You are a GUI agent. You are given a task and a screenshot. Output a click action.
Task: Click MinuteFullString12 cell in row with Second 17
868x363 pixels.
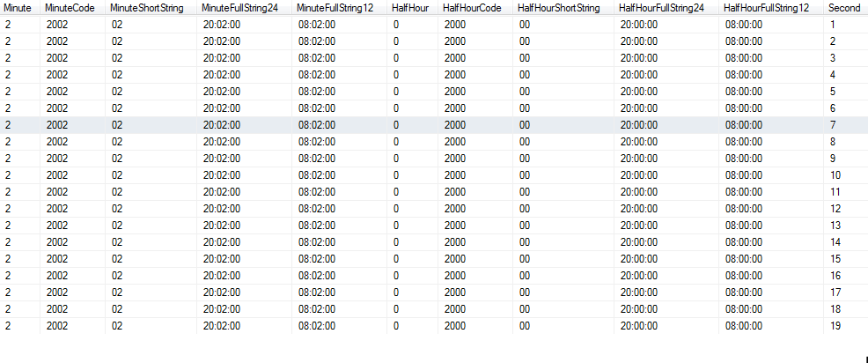click(317, 293)
